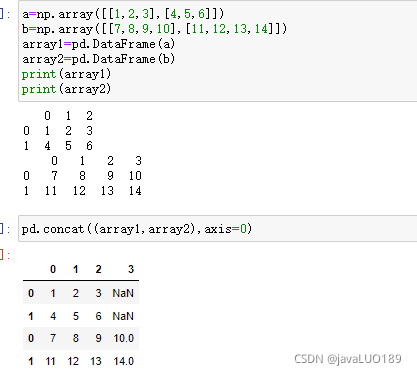Click the CSDN @javaLUO189 watermark
Screen dimensions: 417x375
[348, 359]
